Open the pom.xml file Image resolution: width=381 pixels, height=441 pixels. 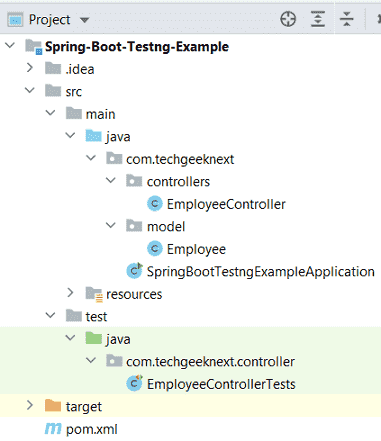(x=92, y=429)
